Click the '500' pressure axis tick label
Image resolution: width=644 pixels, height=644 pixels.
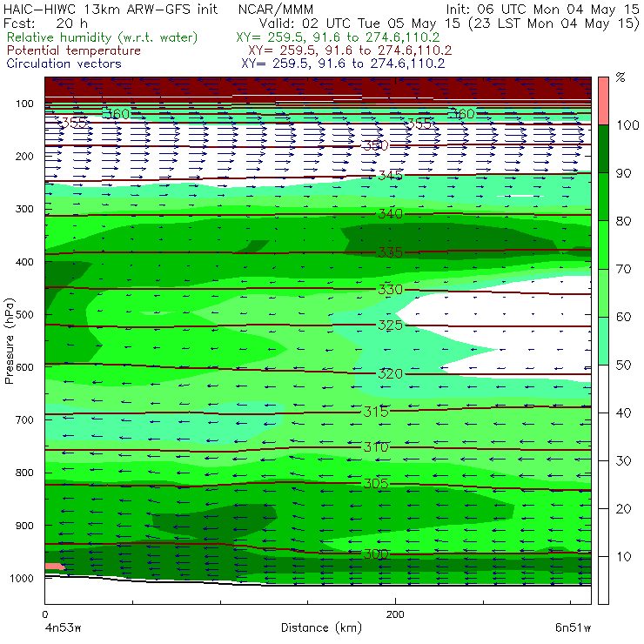pos(24,315)
